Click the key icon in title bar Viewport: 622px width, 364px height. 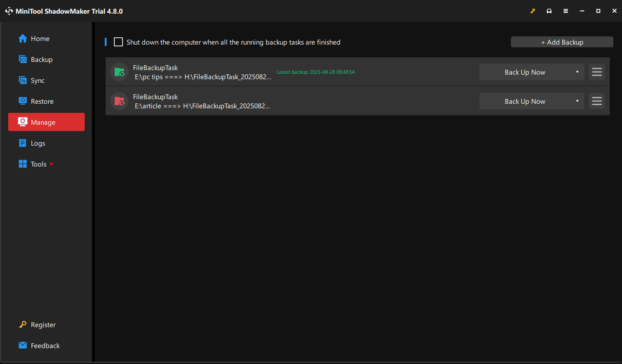(533, 11)
